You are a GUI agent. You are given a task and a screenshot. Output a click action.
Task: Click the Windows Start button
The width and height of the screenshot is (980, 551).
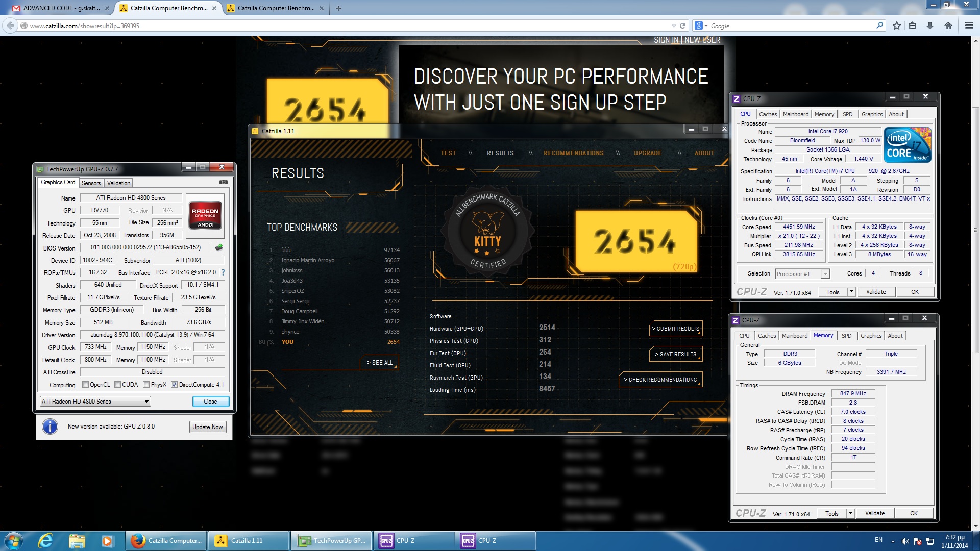tap(13, 541)
